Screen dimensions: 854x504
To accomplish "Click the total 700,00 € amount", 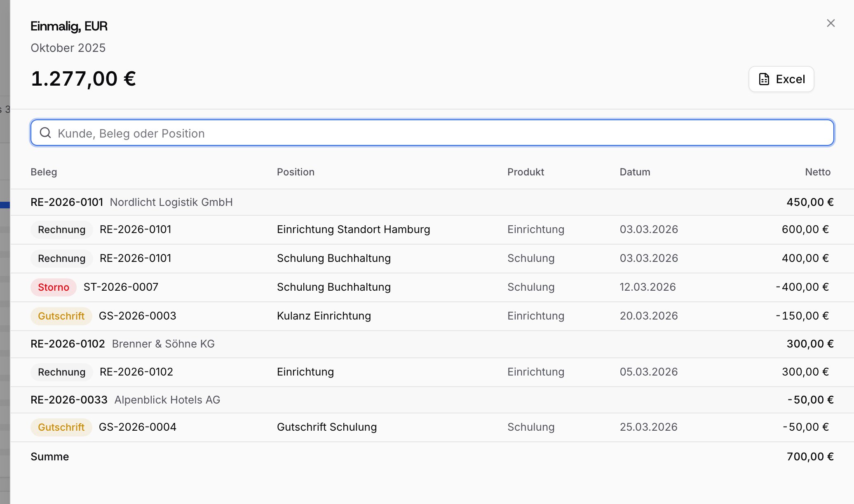I will coord(810,457).
